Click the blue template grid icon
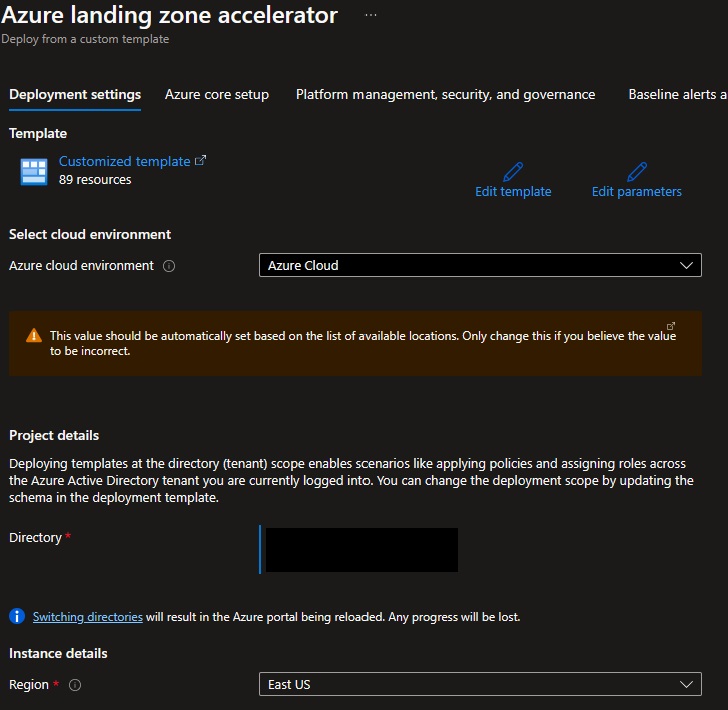Screen dimensions: 728x710 tap(34, 172)
